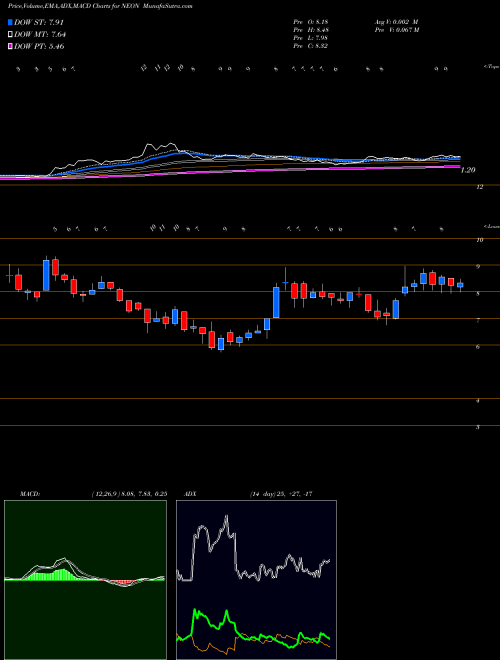
Task: Click the '<Tops' marker label
Action: tap(492, 67)
